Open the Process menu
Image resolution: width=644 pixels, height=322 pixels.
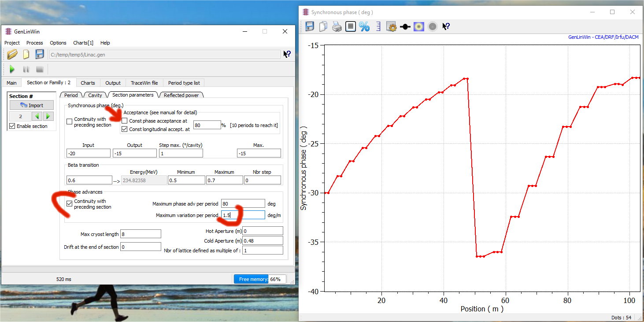pos(34,43)
